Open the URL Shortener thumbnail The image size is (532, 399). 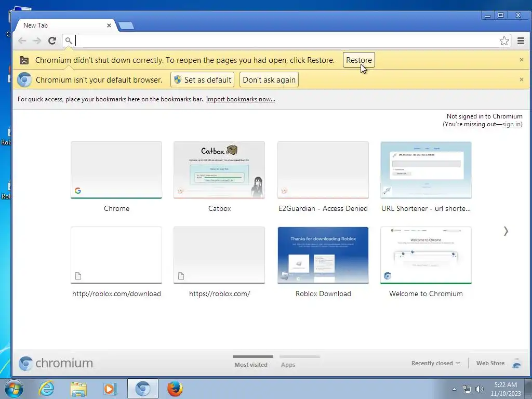tap(426, 170)
